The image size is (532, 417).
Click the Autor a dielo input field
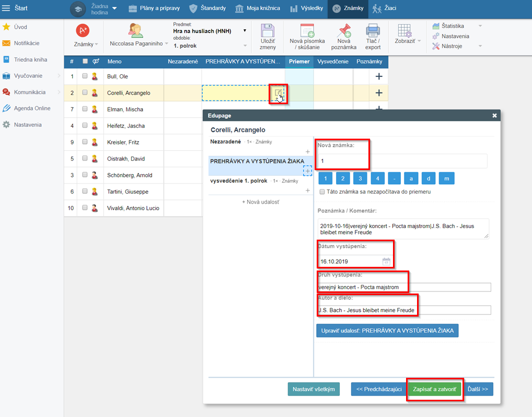point(404,310)
